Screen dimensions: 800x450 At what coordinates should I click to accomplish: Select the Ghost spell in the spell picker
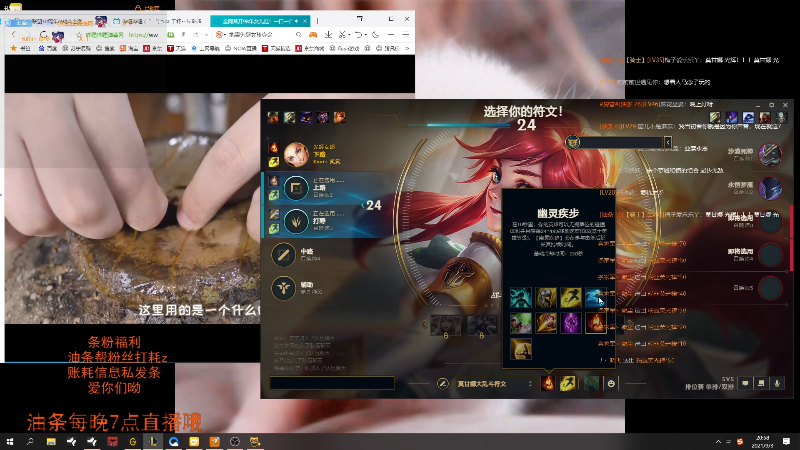click(x=595, y=297)
